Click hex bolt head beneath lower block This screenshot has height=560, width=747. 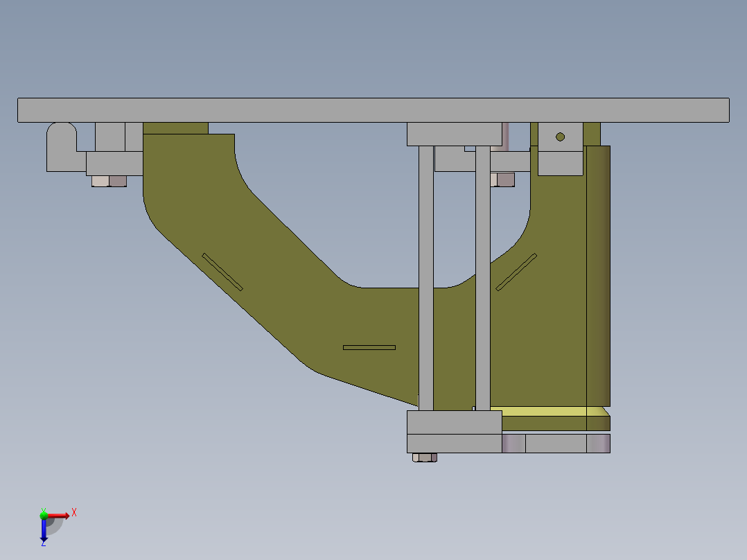coord(425,457)
